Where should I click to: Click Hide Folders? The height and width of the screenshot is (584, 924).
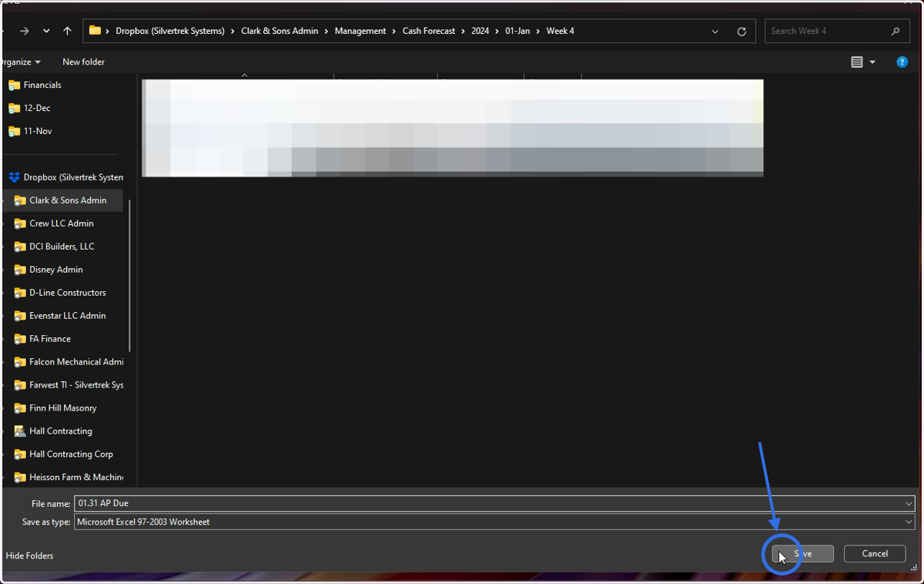29,555
